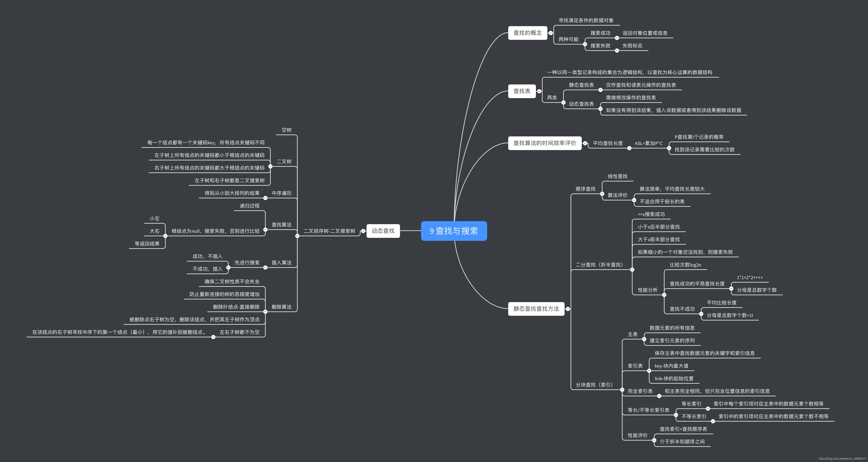The width and height of the screenshot is (868, 462).
Task: Select the 性能分析 subtopic
Action: [x=647, y=290]
